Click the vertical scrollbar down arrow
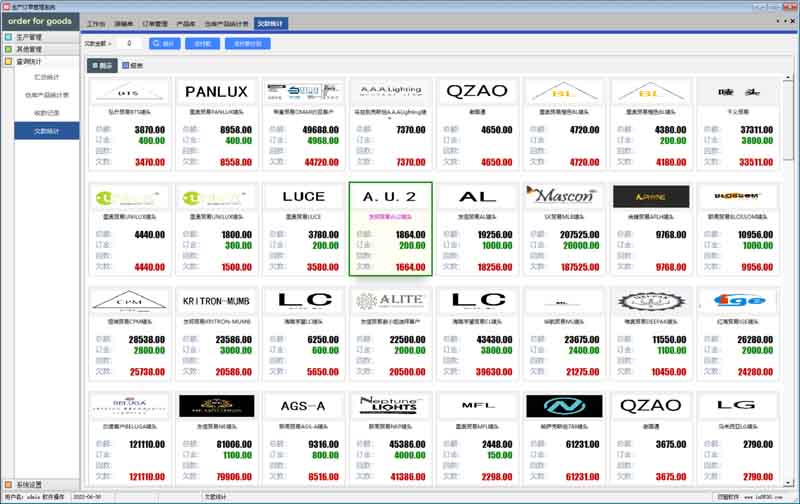Image resolution: width=800 pixels, height=504 pixels. [788, 482]
